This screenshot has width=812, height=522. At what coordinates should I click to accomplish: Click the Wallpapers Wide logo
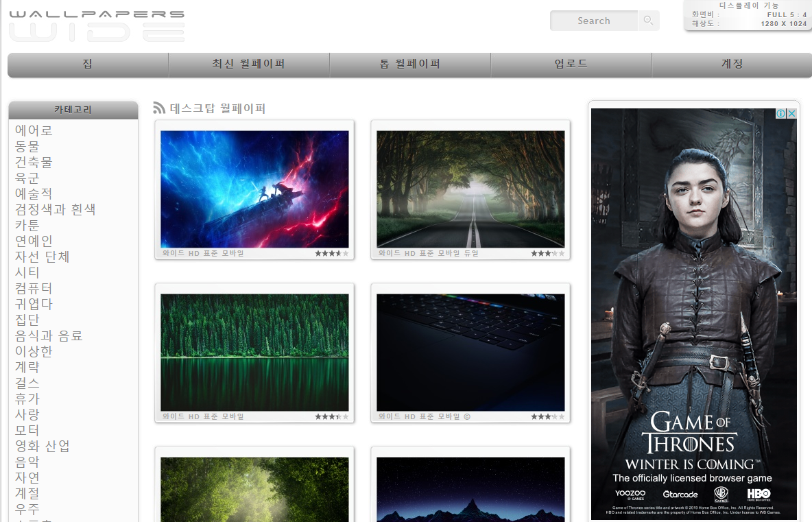(x=97, y=26)
